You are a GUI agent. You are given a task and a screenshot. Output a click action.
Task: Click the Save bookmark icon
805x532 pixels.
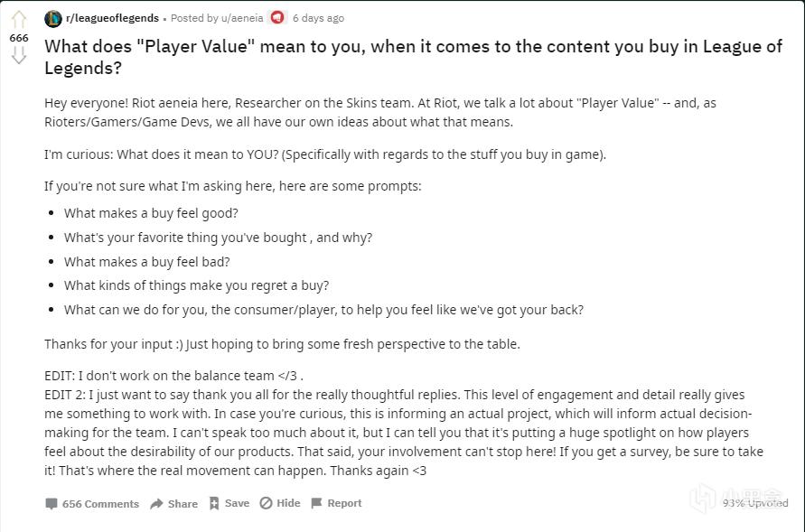pos(214,504)
